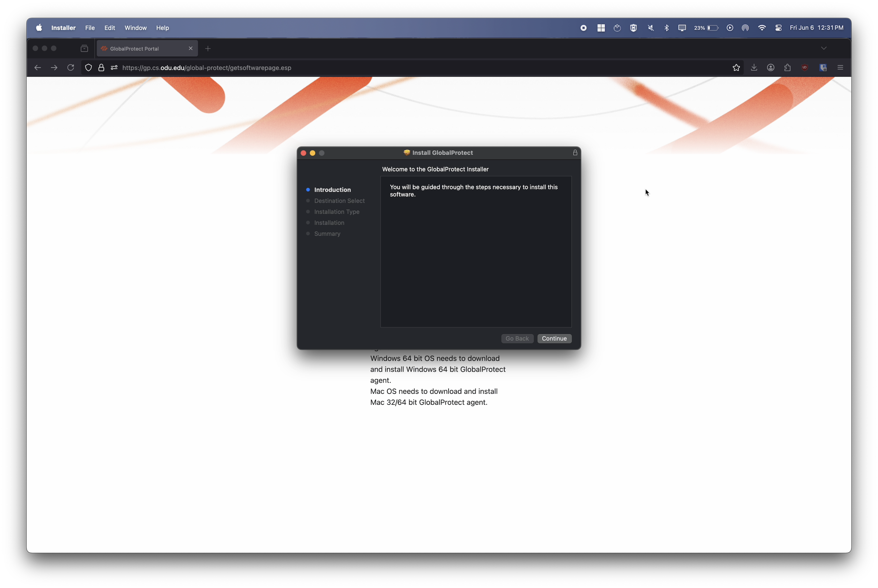Open the battery status at 23%

point(706,28)
